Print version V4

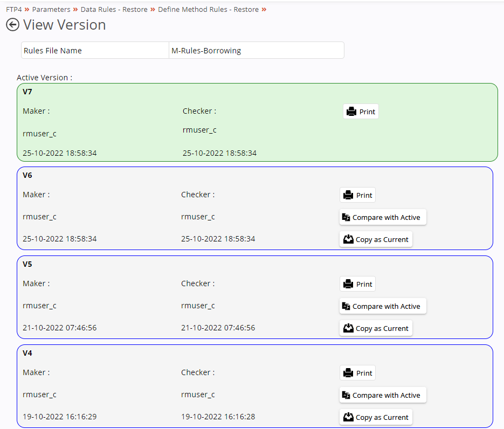pyautogui.click(x=357, y=373)
